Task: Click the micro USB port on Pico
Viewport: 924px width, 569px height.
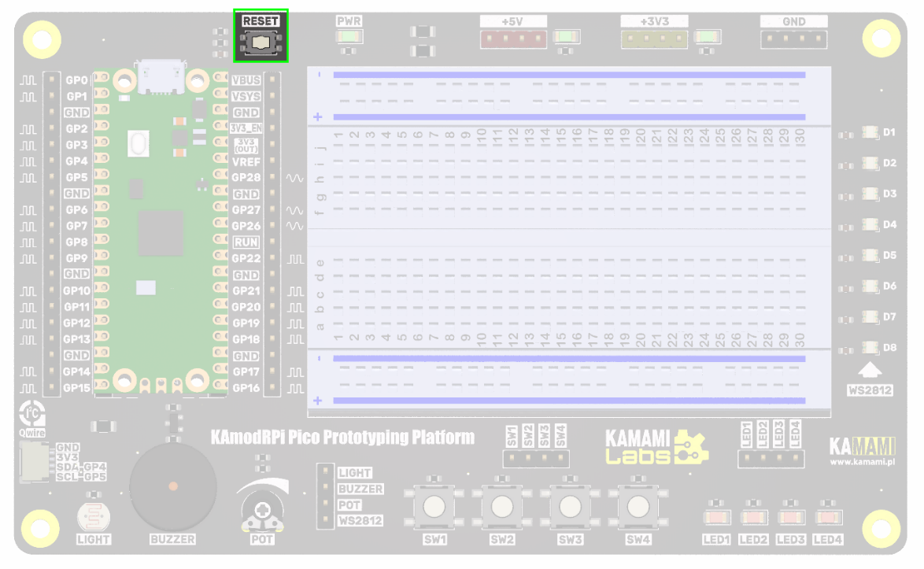Action: [161, 76]
